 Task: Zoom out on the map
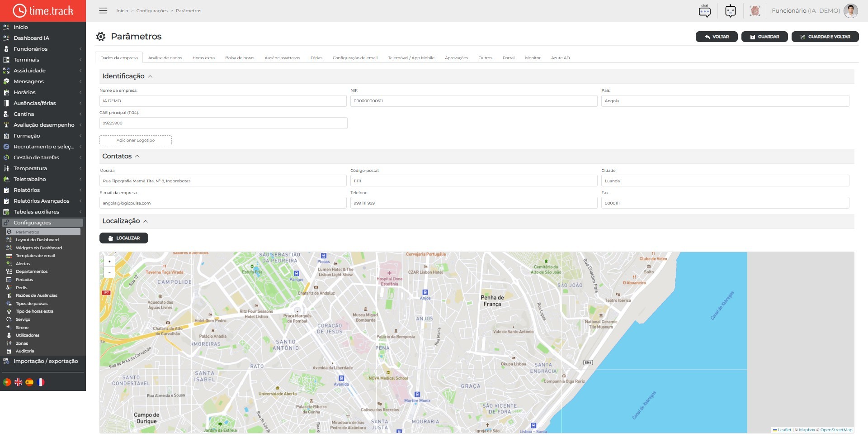[109, 272]
